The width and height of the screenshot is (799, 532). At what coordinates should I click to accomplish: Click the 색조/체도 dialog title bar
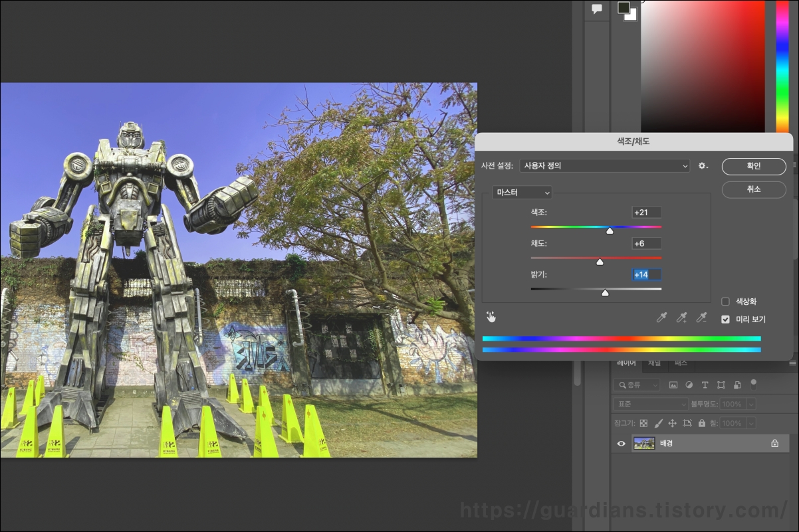point(633,141)
